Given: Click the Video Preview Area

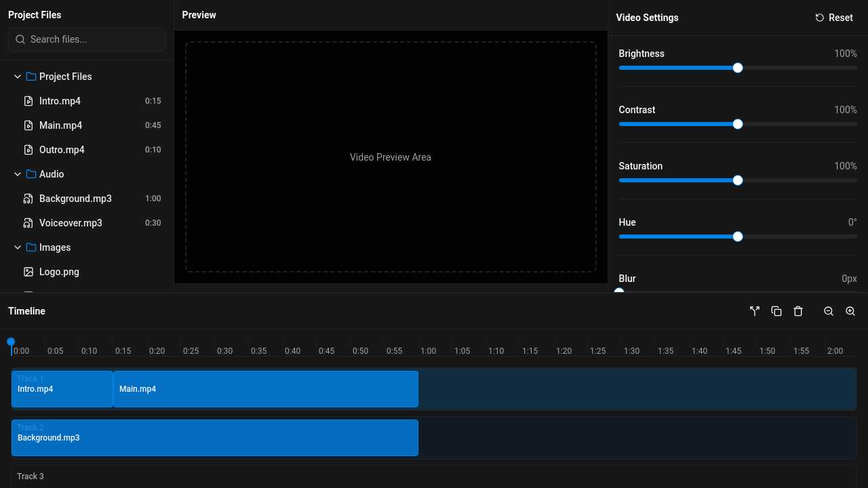Looking at the screenshot, I should point(391,157).
